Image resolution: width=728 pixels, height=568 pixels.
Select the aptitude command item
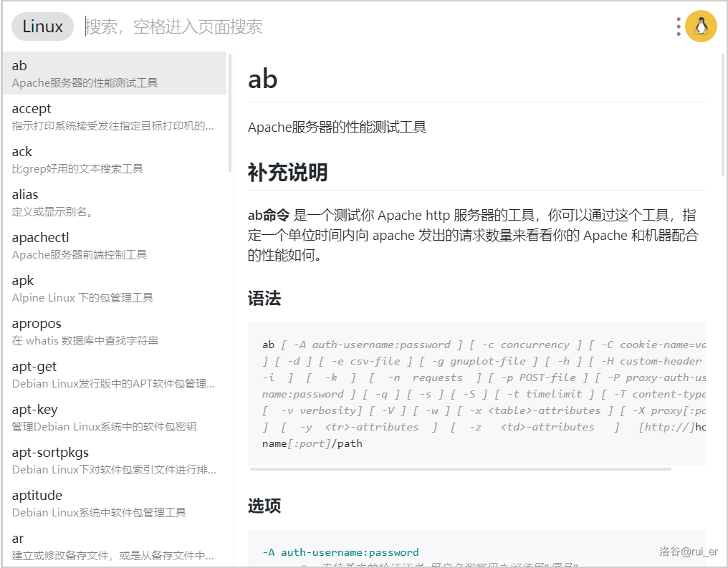click(x=115, y=503)
